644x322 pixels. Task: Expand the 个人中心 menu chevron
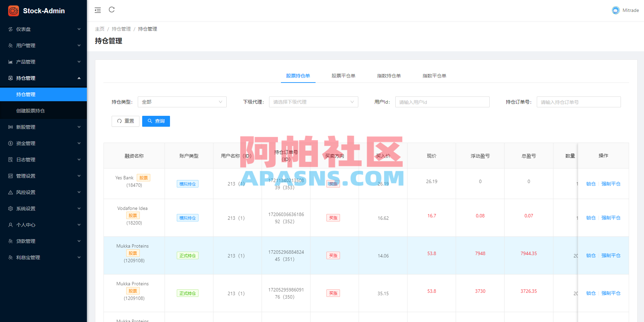pos(79,225)
